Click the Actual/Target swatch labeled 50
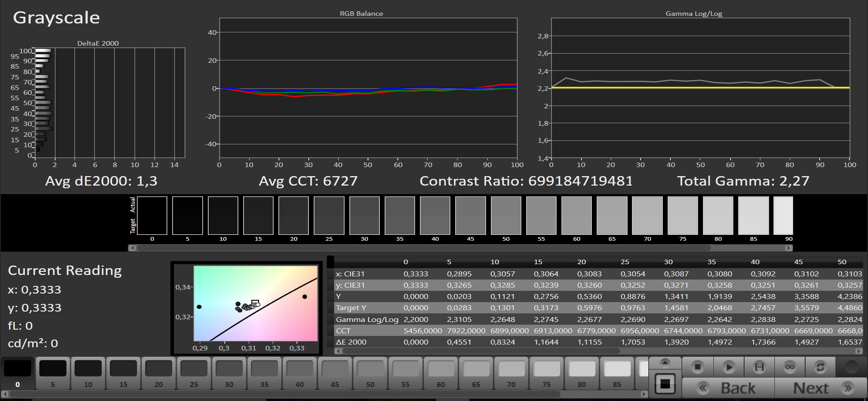868x401 pixels. click(506, 215)
